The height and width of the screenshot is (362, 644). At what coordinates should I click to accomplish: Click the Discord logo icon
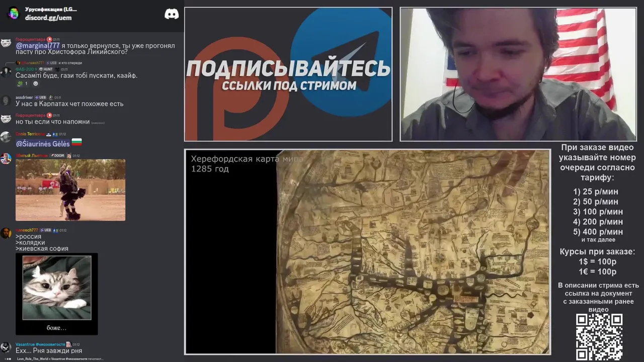coord(172,14)
